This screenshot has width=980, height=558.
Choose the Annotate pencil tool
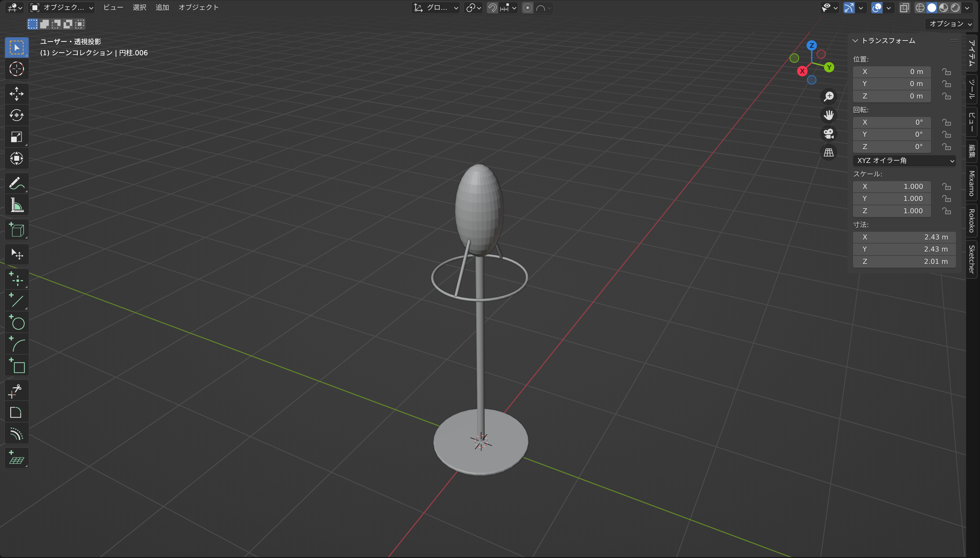[16, 183]
